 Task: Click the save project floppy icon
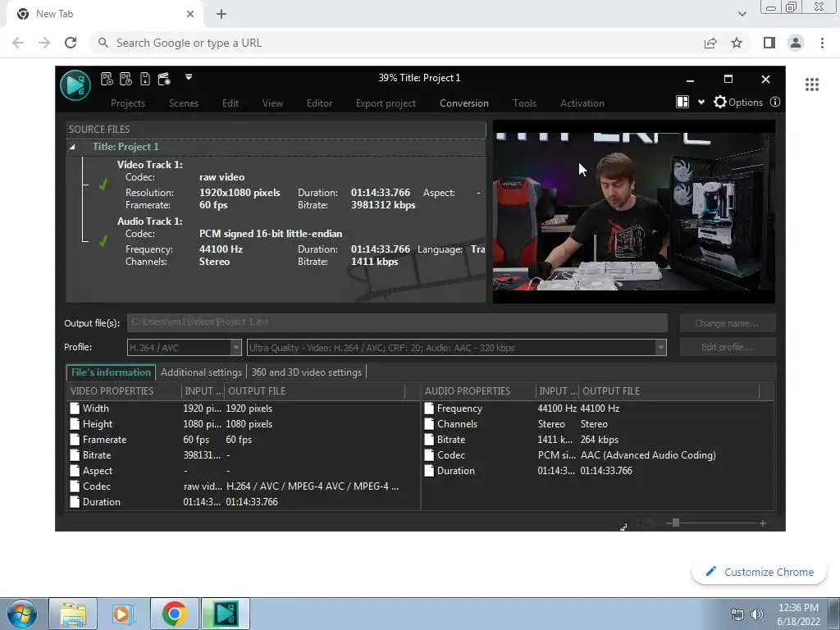144,80
